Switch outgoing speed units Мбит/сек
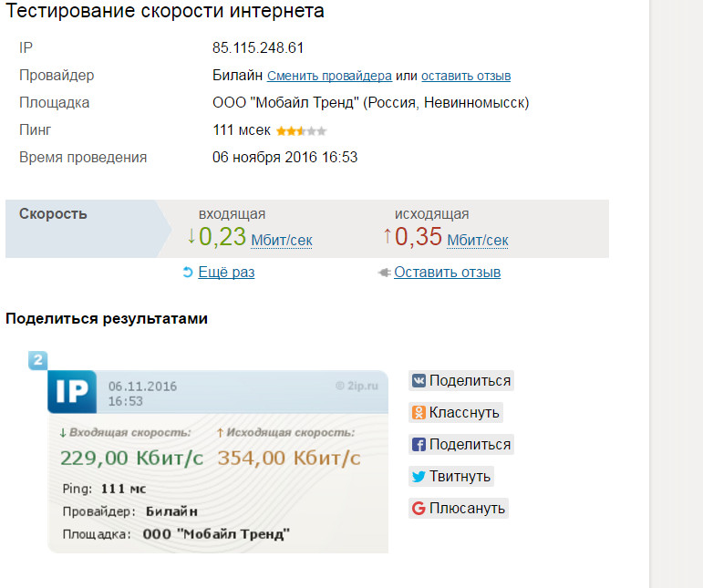The image size is (703, 588). 478,241
